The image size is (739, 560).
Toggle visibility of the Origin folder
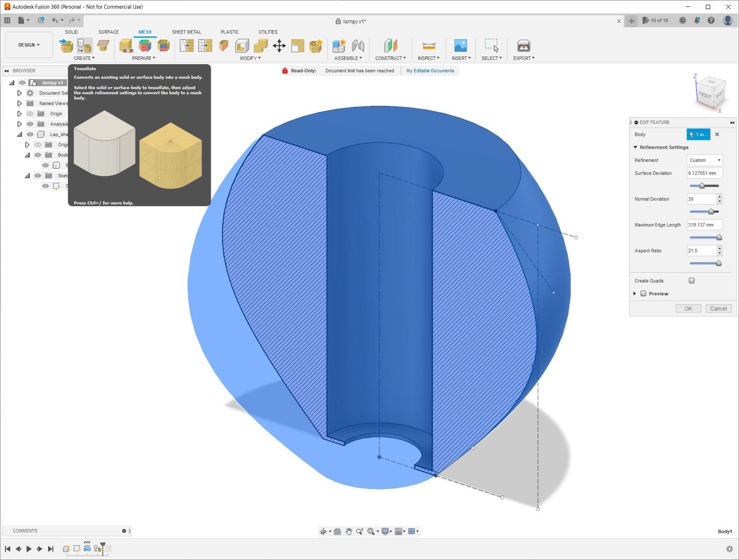click(x=30, y=113)
